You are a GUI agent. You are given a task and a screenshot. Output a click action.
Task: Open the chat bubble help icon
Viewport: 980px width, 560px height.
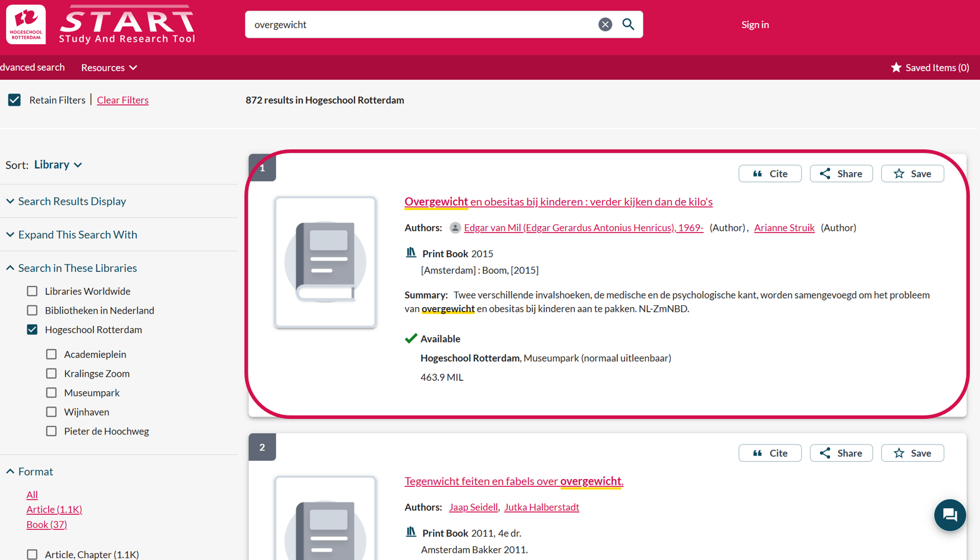(950, 515)
